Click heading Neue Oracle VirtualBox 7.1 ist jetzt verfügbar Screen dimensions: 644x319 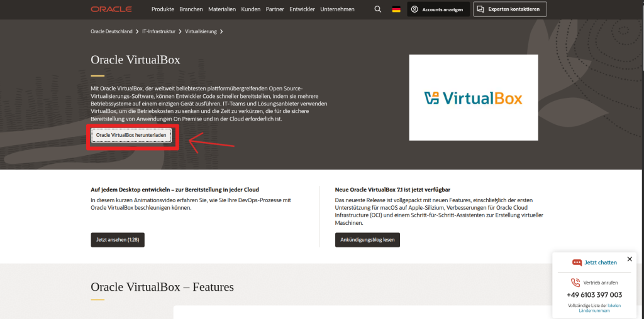[x=392, y=190]
